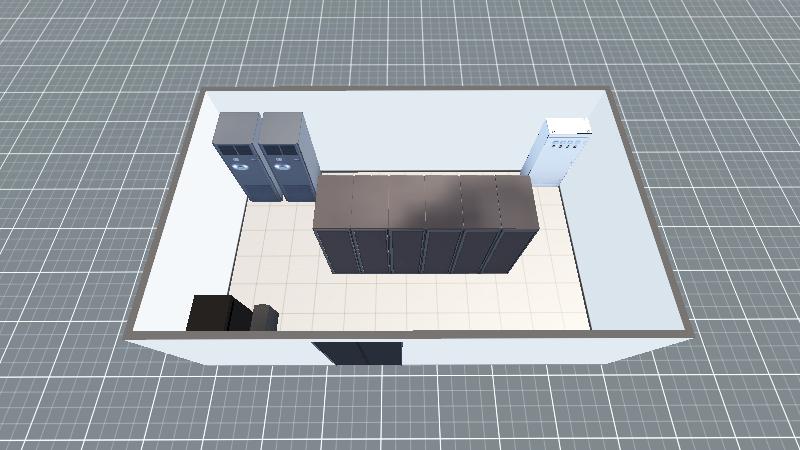Image resolution: width=800 pixels, height=450 pixels.
Task: Click the circular fan on left air conditioner
Action: pos(239,169)
